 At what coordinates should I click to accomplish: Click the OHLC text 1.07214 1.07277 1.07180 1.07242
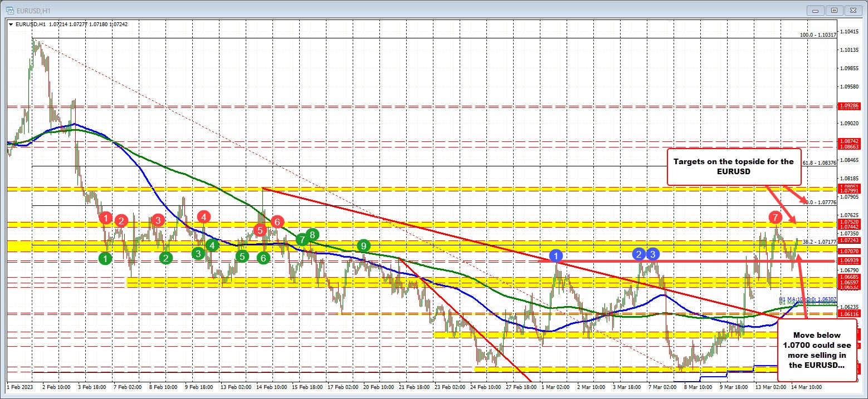pos(89,24)
